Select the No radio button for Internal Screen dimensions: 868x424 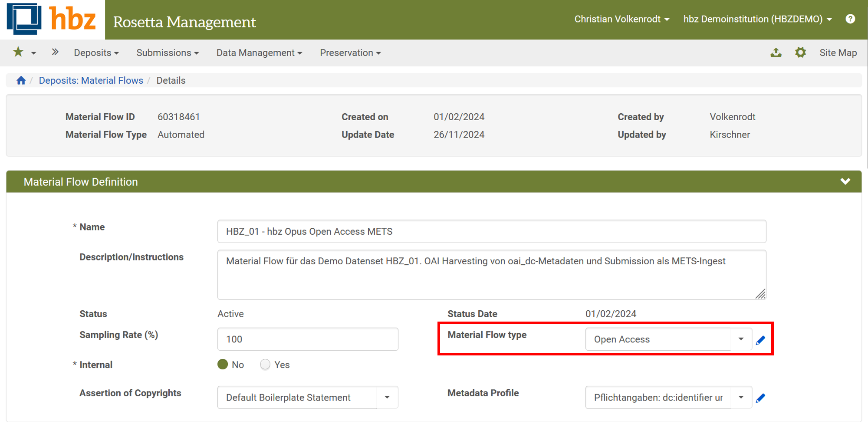222,365
